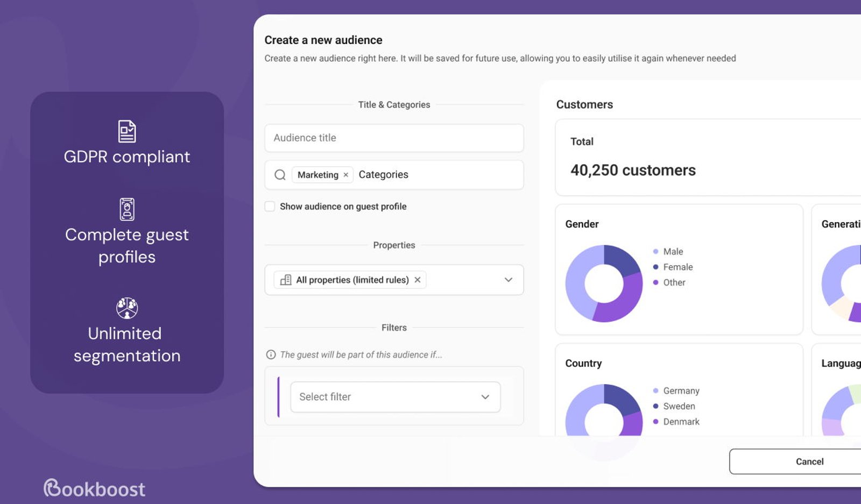Screen dimensions: 861x504
Task: Remove All properties (limited rules) chip
Action: 418,280
